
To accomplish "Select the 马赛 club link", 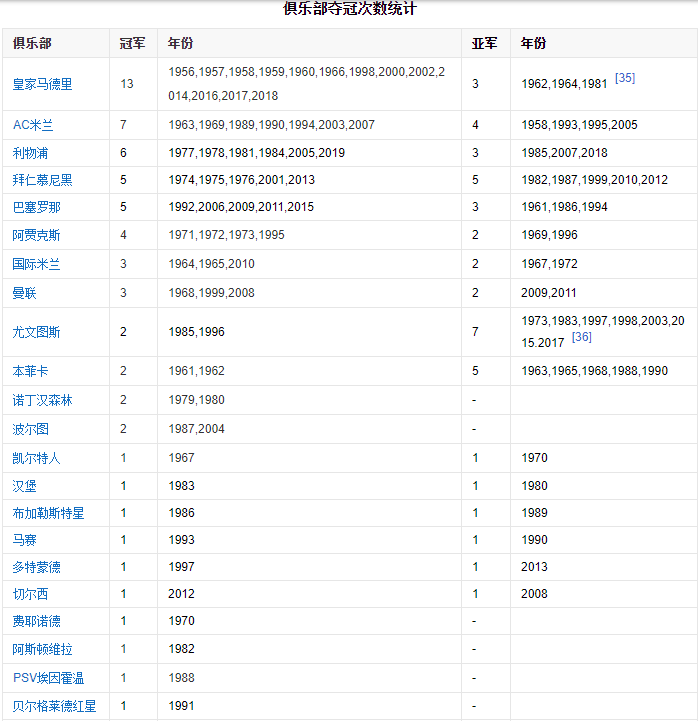I will (24, 540).
